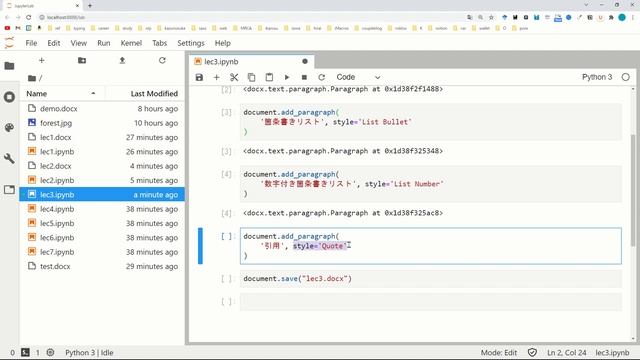Screen dimensions: 640x360
Task: Open the File Browser sidebar tab
Action: pos(9,66)
